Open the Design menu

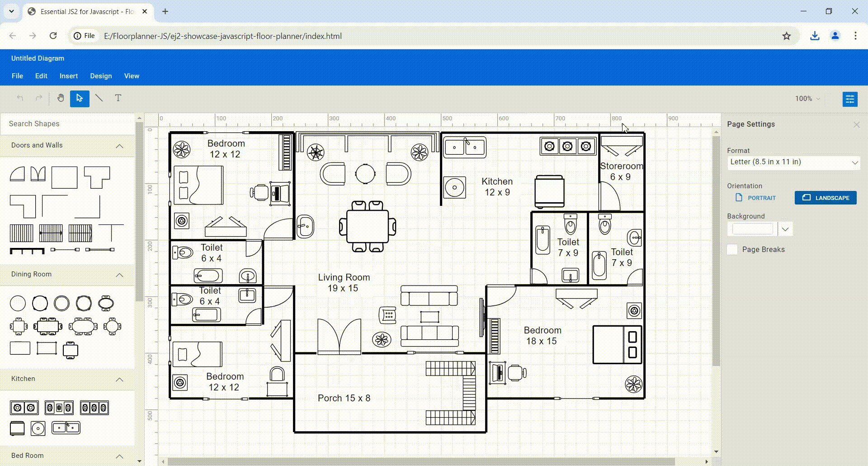[x=101, y=76]
